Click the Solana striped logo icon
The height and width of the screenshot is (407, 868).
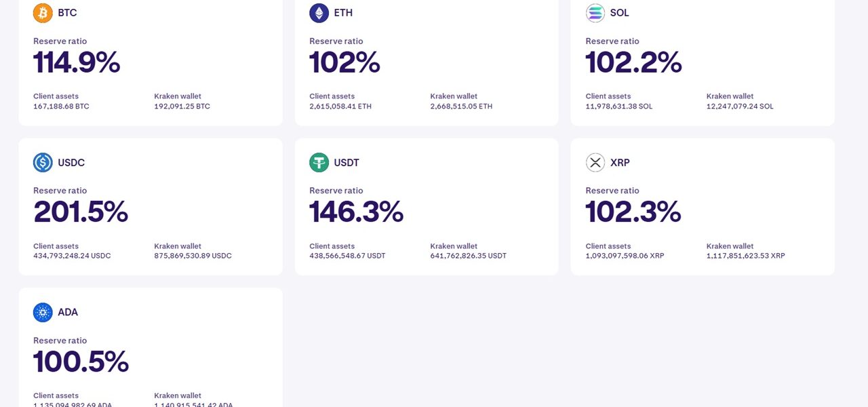[x=595, y=13]
